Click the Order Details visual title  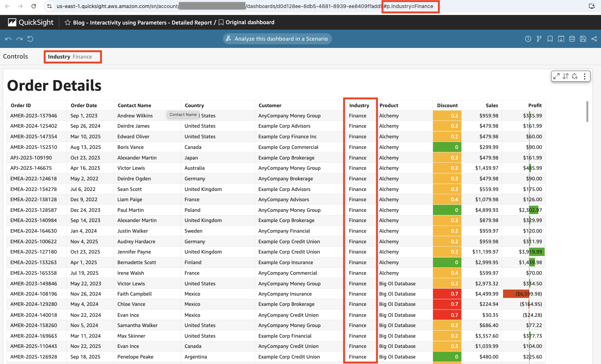pos(54,86)
